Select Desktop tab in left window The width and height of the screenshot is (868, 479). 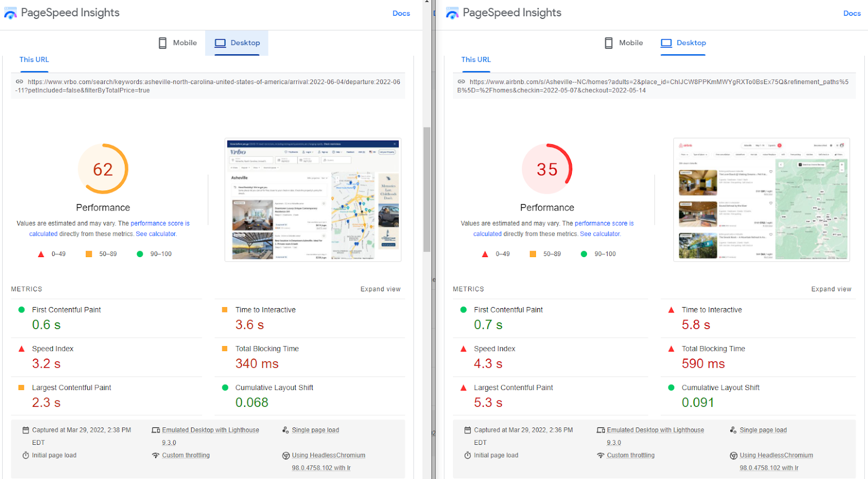pyautogui.click(x=237, y=43)
